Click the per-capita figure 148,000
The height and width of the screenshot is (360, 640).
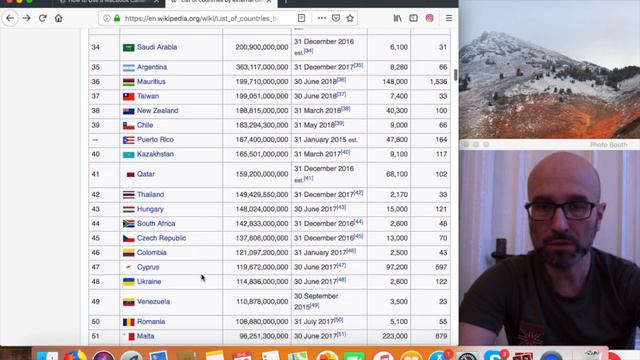coord(395,82)
